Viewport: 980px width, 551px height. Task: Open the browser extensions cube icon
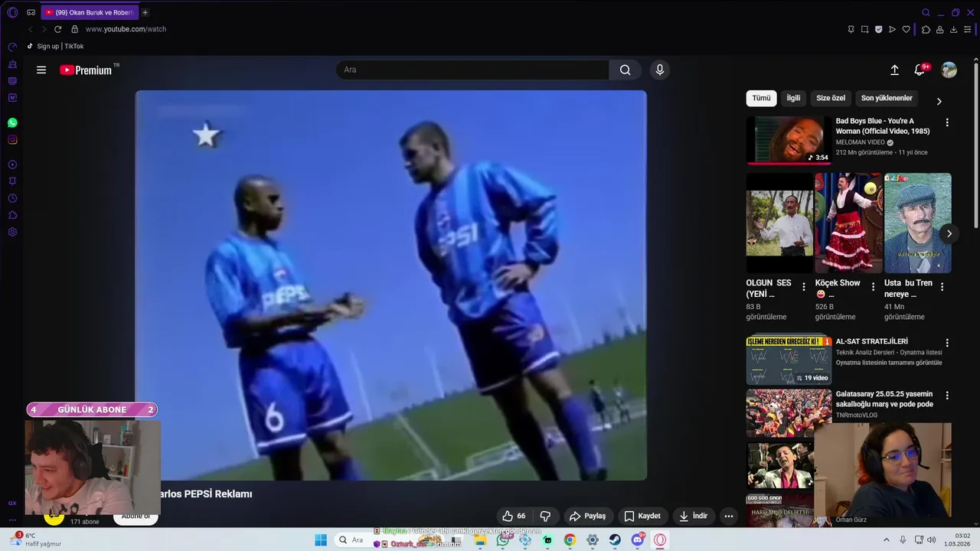[926, 29]
